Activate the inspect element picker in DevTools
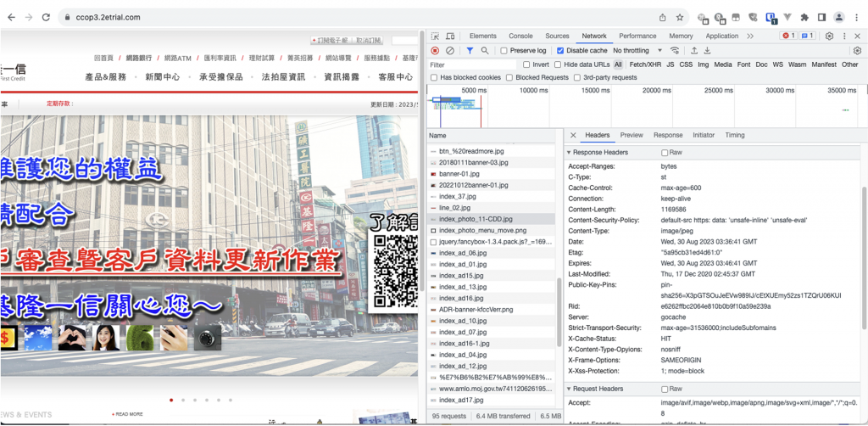Image resolution: width=868 pixels, height=426 pixels. [x=435, y=36]
